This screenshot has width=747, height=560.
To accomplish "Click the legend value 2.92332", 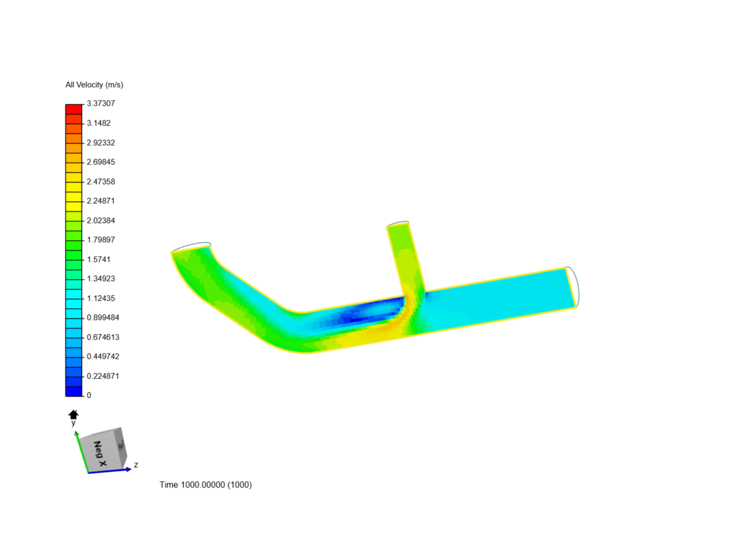I will click(x=101, y=143).
